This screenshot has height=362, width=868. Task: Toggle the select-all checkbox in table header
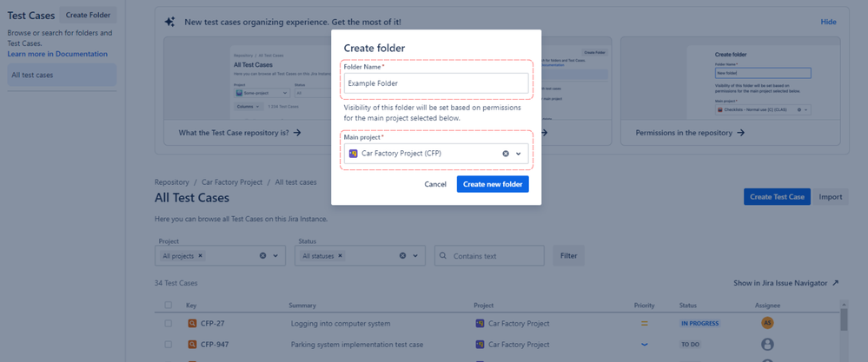169,305
